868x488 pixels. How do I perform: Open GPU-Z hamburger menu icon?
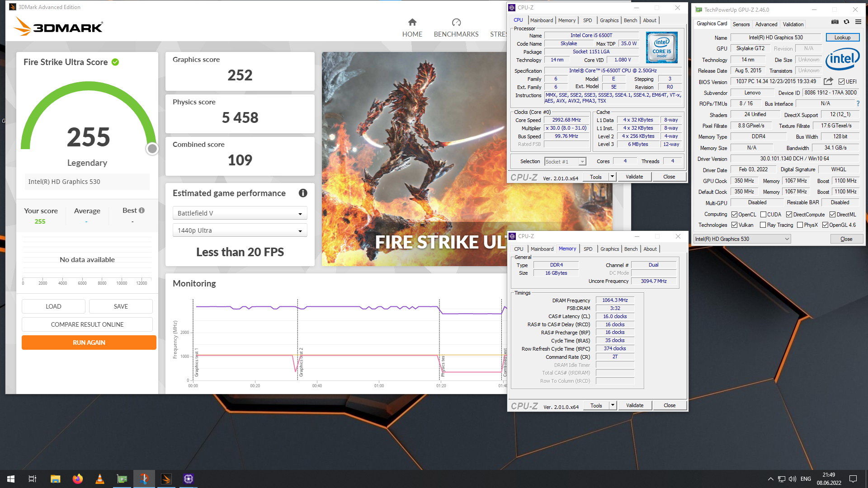(x=858, y=22)
